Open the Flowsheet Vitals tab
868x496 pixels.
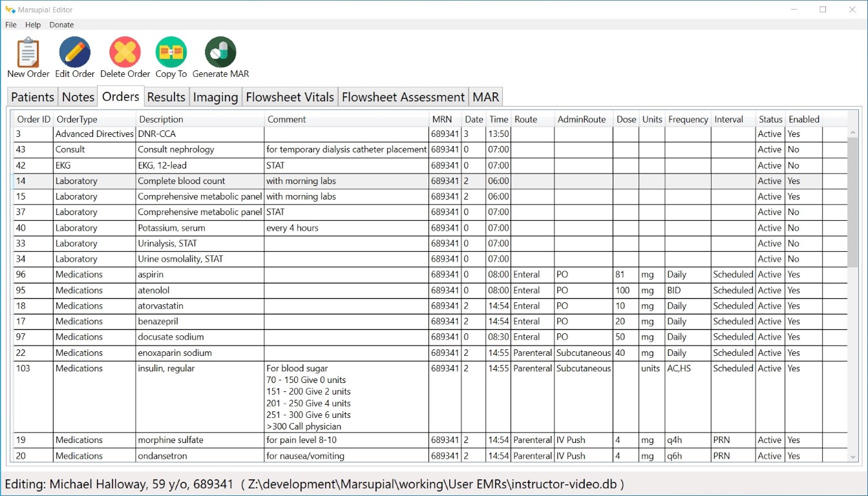(x=290, y=98)
